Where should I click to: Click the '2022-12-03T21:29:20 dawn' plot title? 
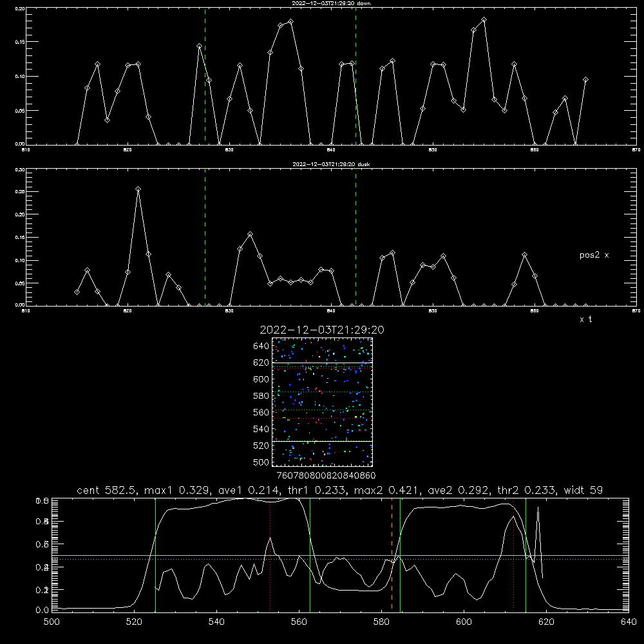coord(331,3)
